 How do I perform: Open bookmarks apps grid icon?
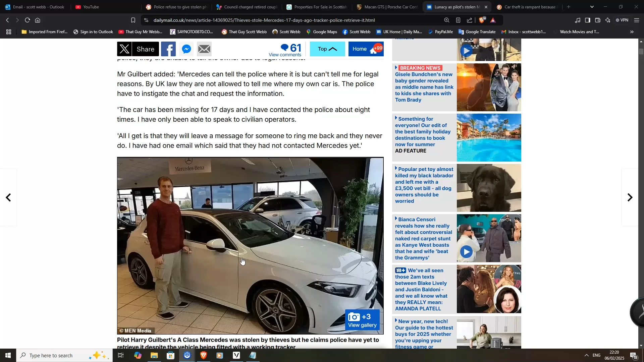(9, 32)
